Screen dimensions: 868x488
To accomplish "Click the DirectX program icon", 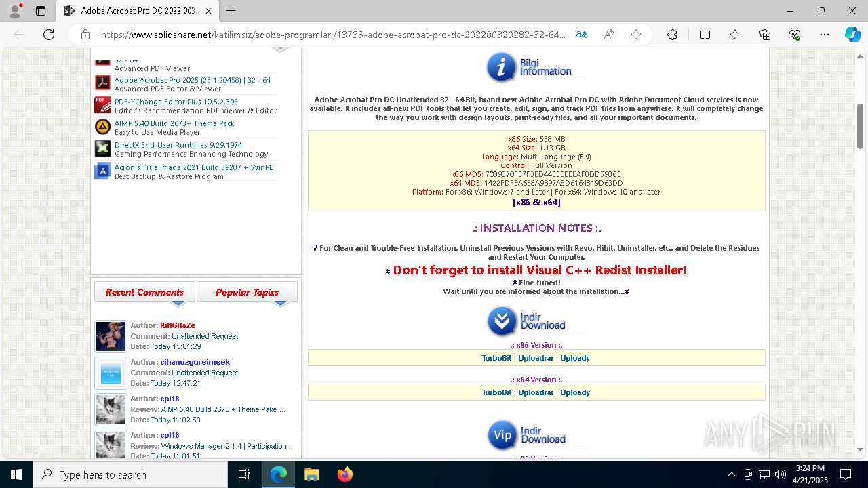I will click(102, 148).
